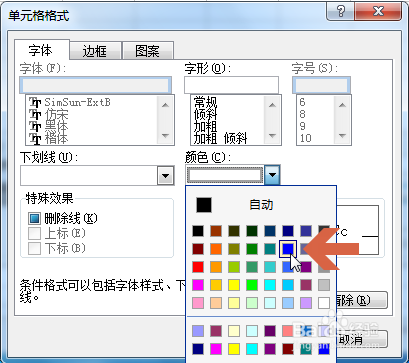Pick the periwinkle swatch below the divider
This screenshot has width=409, height=363.
198,331
